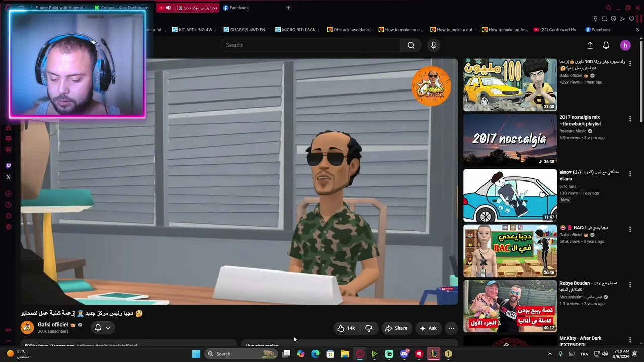Open options for the BAC video
The height and width of the screenshot is (362, 644).
[630, 229]
